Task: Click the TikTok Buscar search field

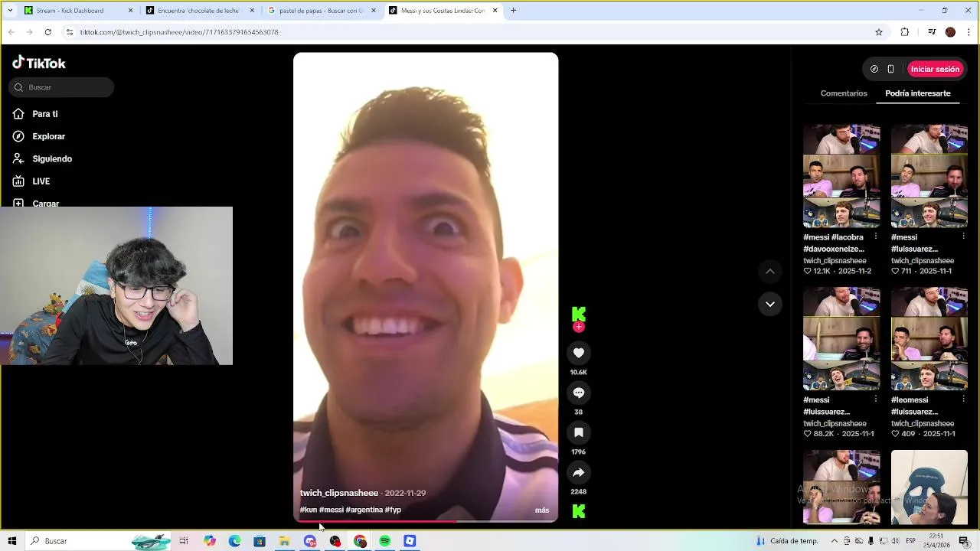Action: point(61,87)
